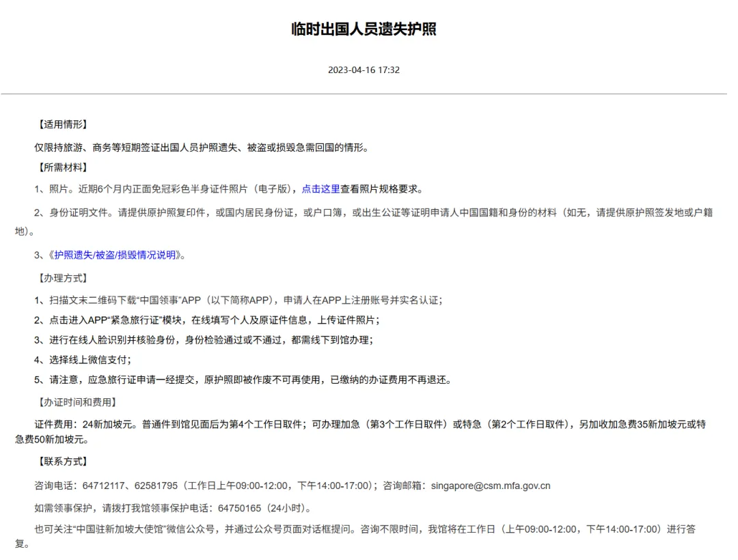Click the 1、照片 requirement text
Screen dimensions: 738x560
pos(230,189)
